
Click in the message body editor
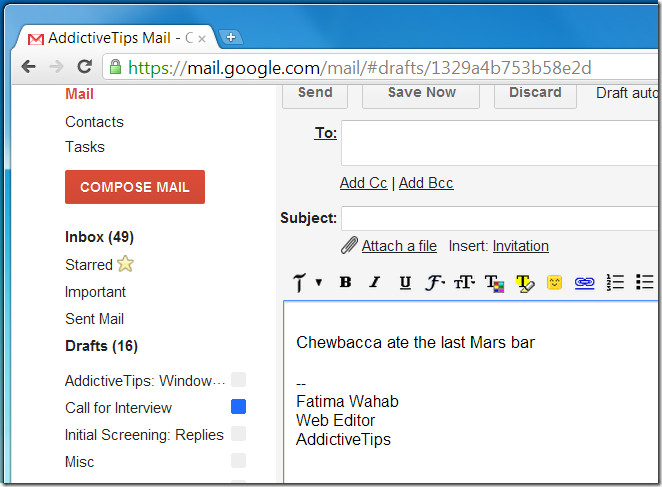[x=471, y=392]
